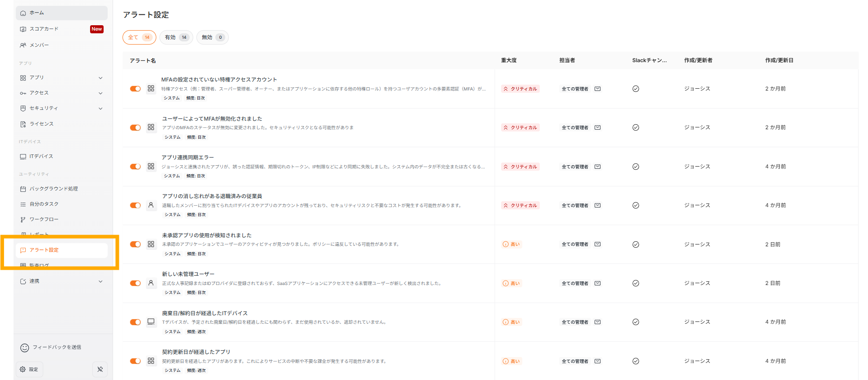Open 設定 button at bottom left
Screen dimensions: 868x380
coord(29,369)
